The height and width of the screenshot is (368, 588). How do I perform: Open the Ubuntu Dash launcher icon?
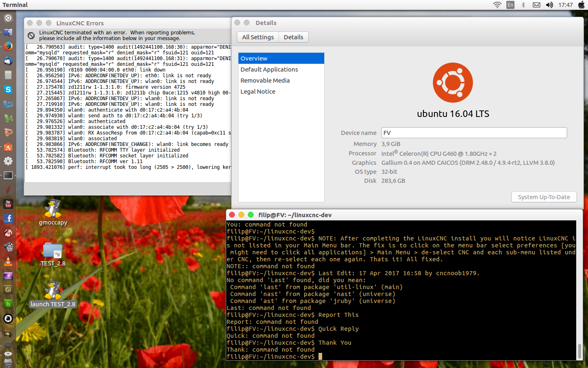8,18
